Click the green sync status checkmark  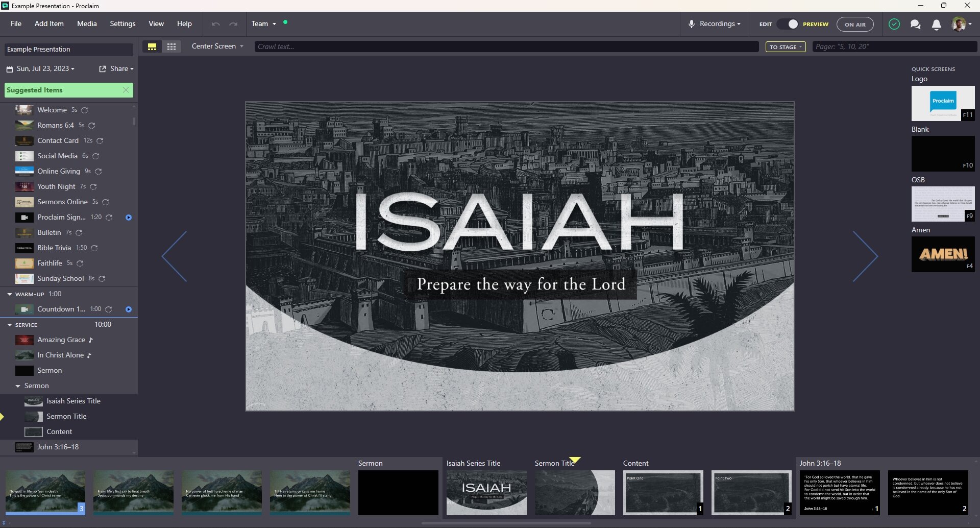point(894,24)
